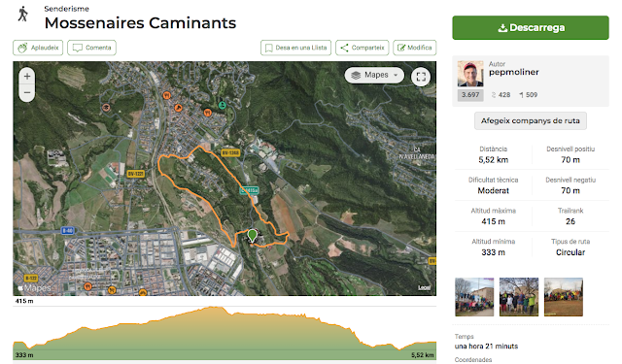622x364 pixels.
Task: Click the author's avatar photo
Action: click(x=470, y=74)
